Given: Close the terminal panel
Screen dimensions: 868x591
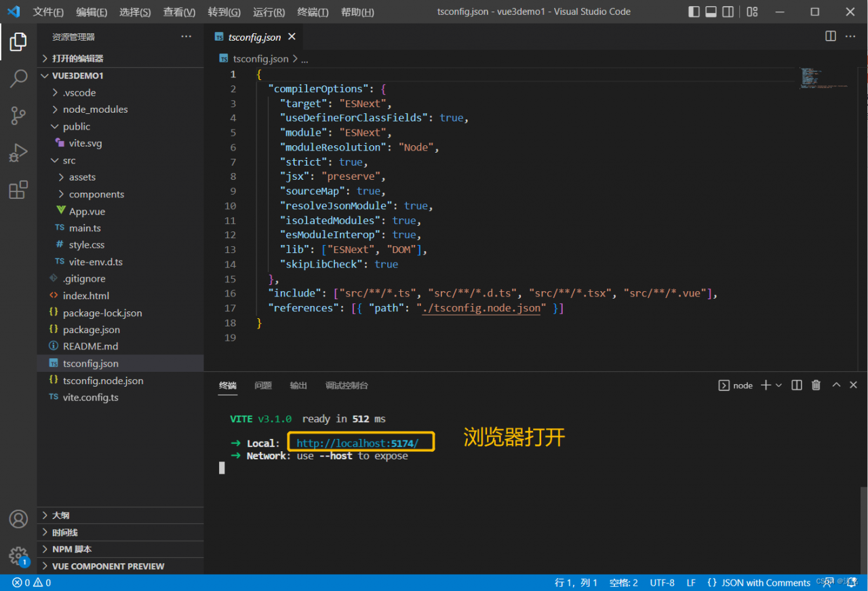Looking at the screenshot, I should [854, 385].
